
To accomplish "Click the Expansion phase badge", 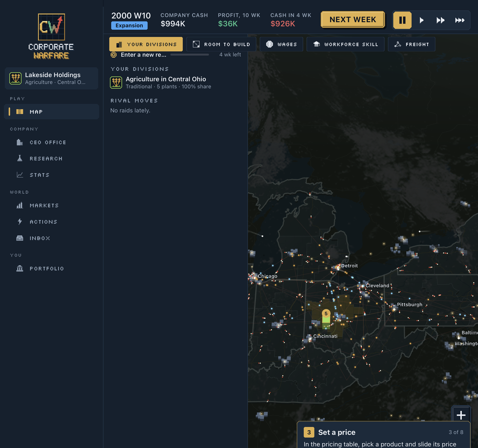I will tap(129, 26).
